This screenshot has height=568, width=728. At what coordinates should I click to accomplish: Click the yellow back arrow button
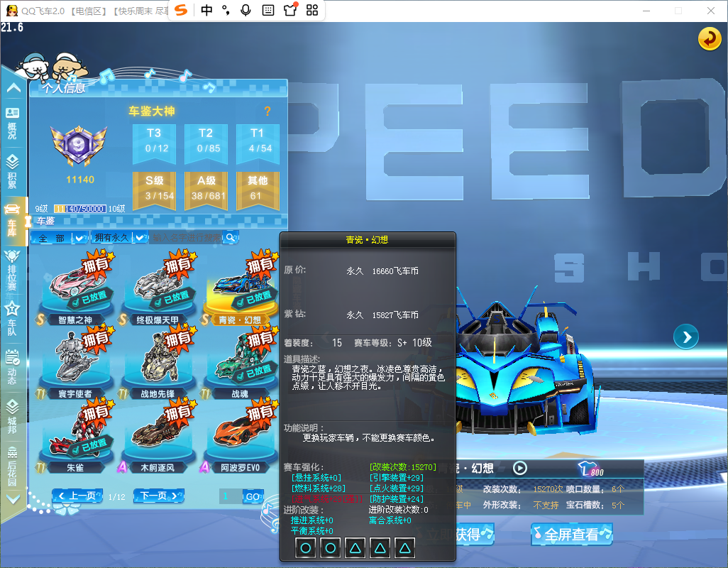710,38
